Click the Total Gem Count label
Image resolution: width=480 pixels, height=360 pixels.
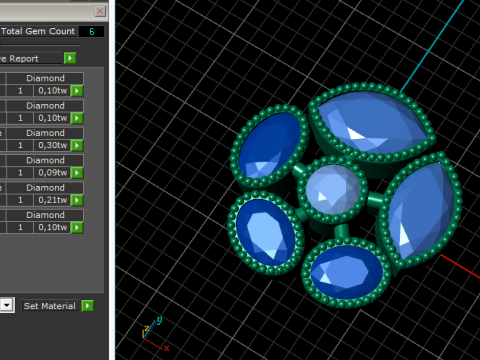[38, 31]
